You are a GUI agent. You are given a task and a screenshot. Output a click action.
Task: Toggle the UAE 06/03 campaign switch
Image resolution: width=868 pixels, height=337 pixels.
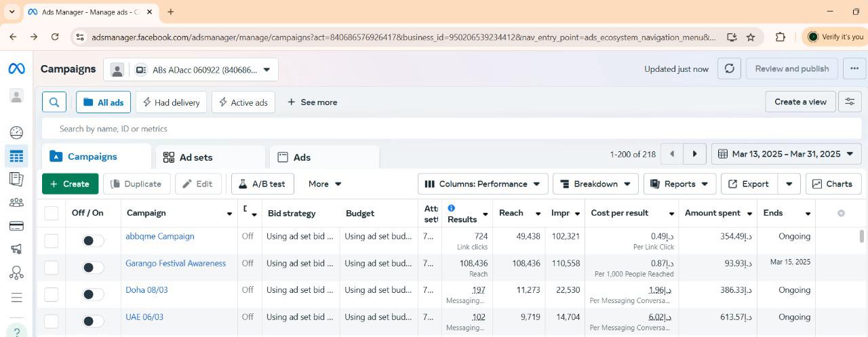[93, 321]
